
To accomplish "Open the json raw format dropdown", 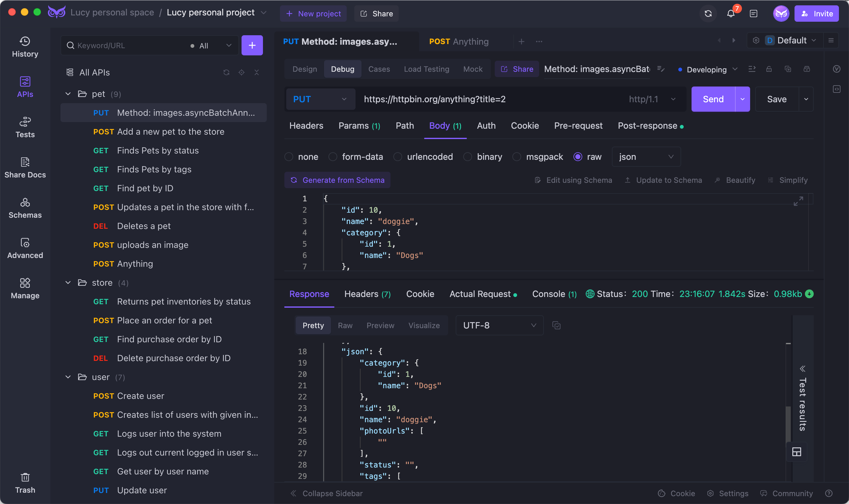I will (x=646, y=157).
